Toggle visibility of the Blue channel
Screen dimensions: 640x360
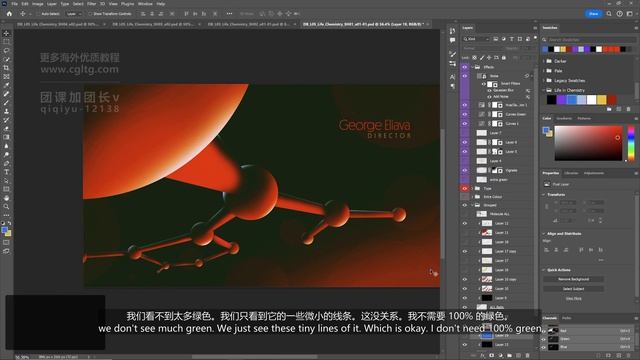pyautogui.click(x=543, y=347)
